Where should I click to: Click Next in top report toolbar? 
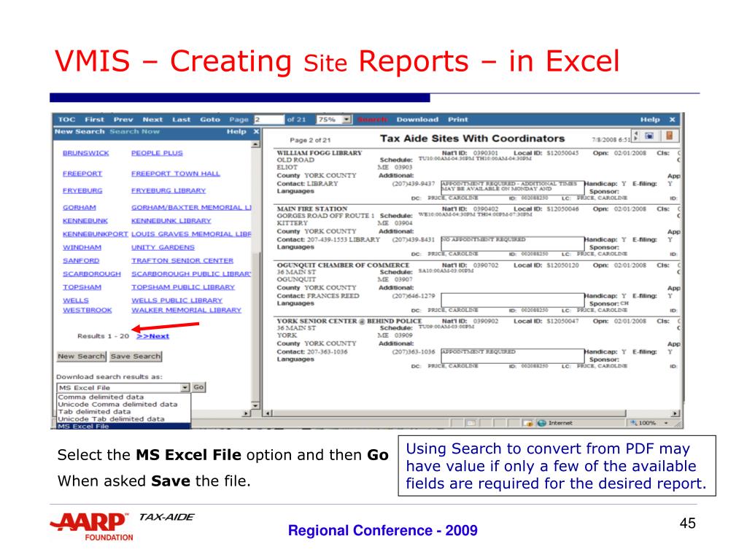[x=152, y=120]
